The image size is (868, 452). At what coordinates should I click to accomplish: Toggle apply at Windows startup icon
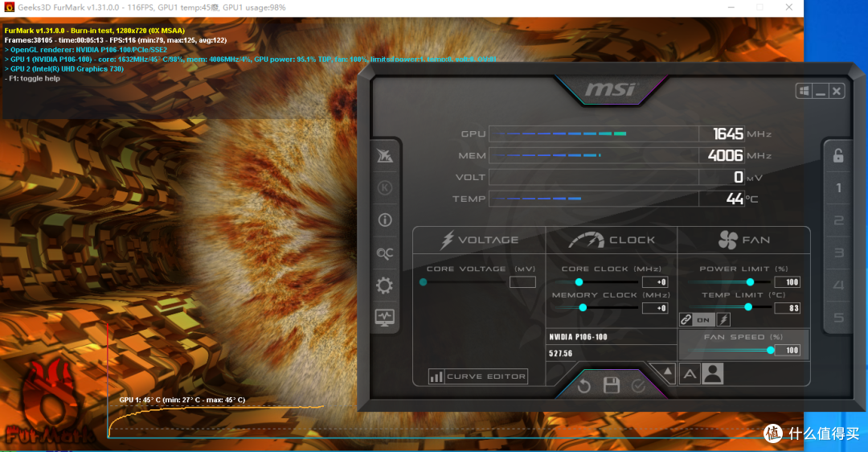pos(805,91)
